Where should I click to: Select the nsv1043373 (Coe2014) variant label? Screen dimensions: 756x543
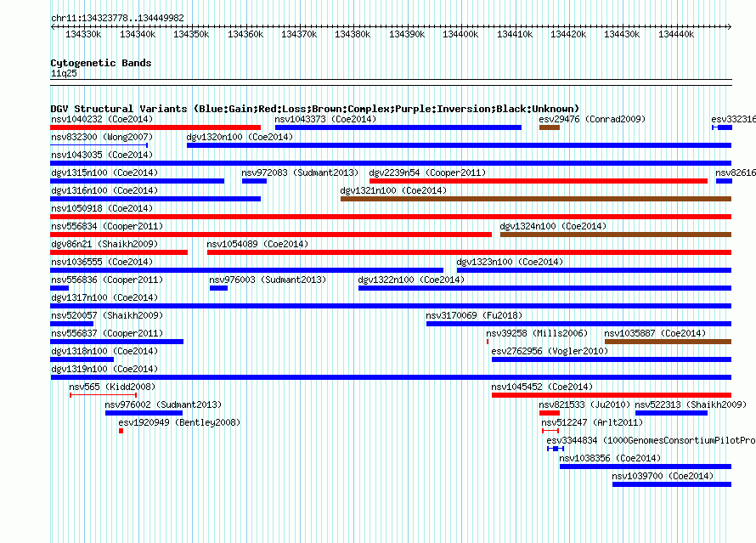(325, 119)
